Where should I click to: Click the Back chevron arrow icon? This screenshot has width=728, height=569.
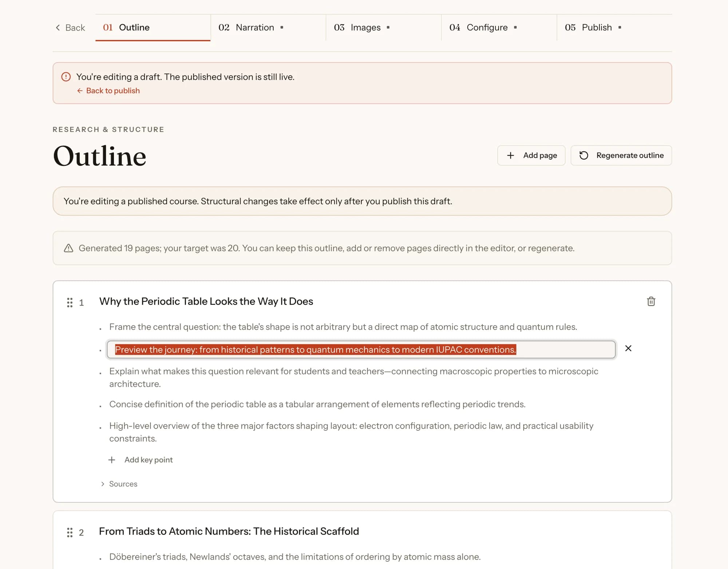tap(58, 28)
